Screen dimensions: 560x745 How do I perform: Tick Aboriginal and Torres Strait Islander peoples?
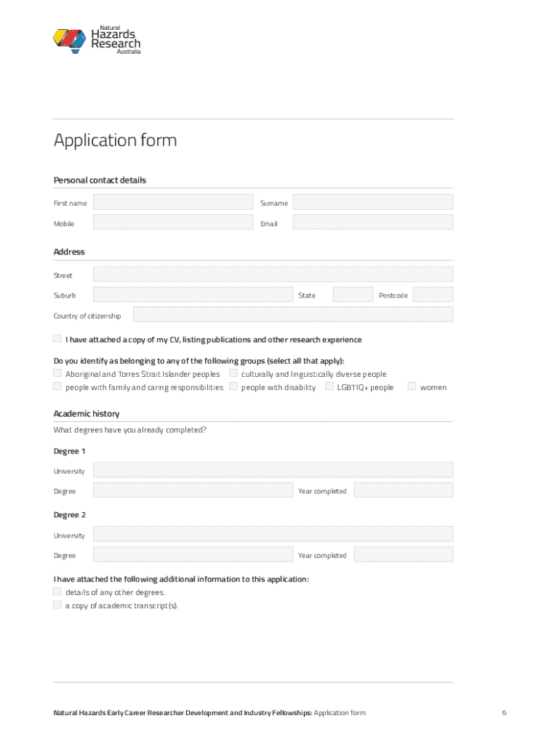click(57, 373)
